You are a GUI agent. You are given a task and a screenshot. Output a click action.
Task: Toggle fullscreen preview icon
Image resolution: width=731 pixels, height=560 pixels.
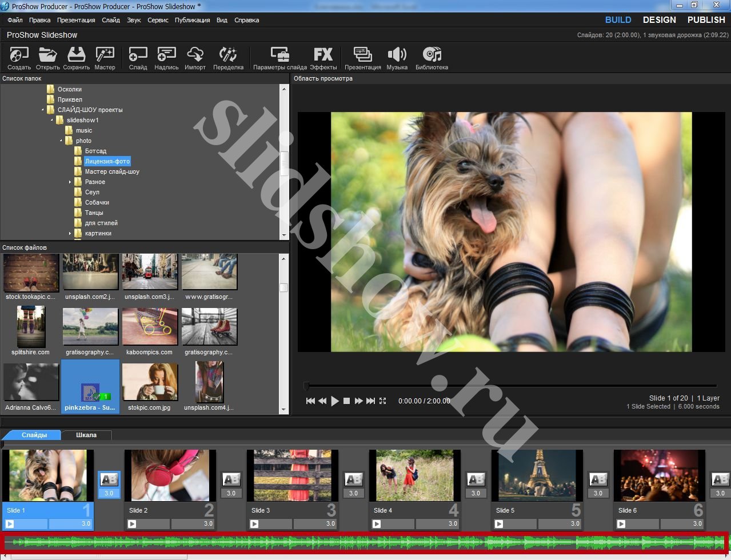[383, 401]
